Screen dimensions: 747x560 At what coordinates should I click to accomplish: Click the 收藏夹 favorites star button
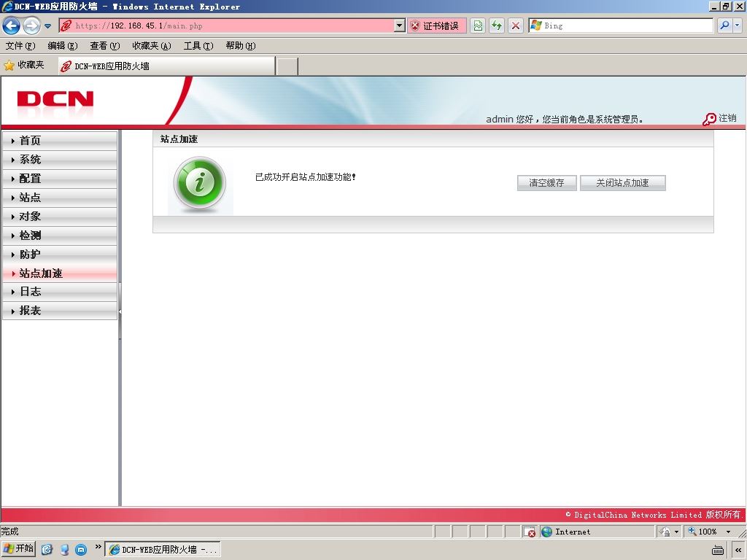tap(24, 65)
